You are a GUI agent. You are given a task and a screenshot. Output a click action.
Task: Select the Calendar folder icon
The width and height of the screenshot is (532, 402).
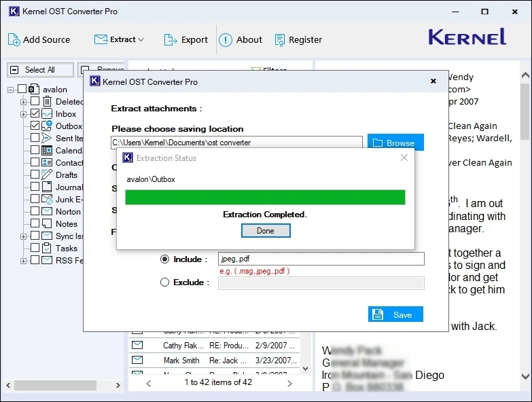[47, 151]
